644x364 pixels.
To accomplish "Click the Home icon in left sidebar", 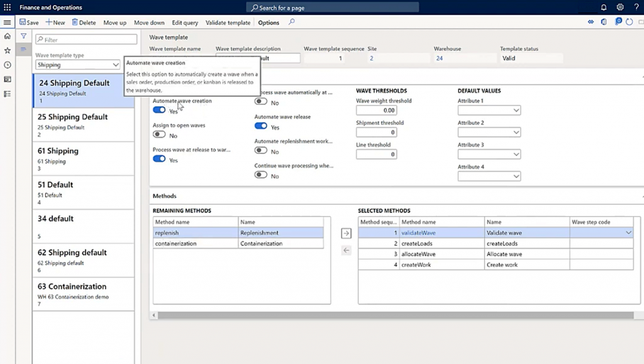I will pos(8,37).
